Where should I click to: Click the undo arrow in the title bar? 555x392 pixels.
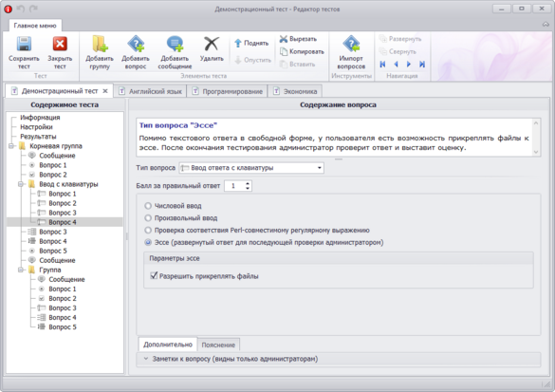[21, 9]
